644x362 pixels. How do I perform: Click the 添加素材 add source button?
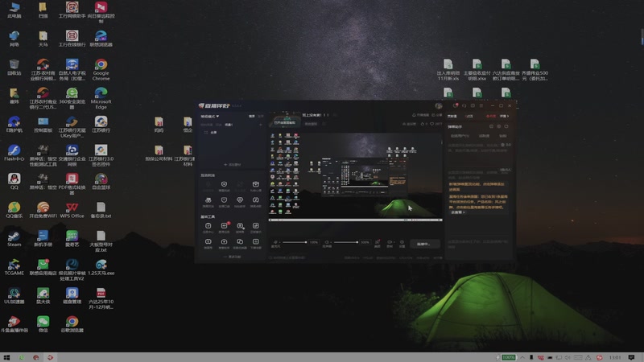[x=233, y=165]
